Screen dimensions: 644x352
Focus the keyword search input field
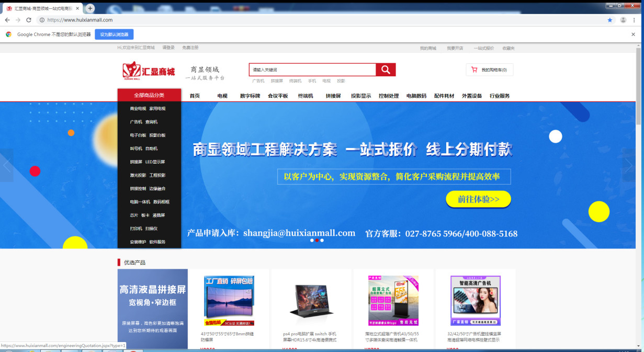(312, 70)
